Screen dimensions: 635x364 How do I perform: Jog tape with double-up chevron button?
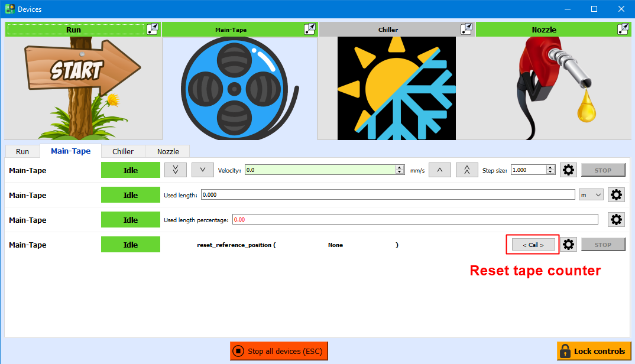(466, 170)
